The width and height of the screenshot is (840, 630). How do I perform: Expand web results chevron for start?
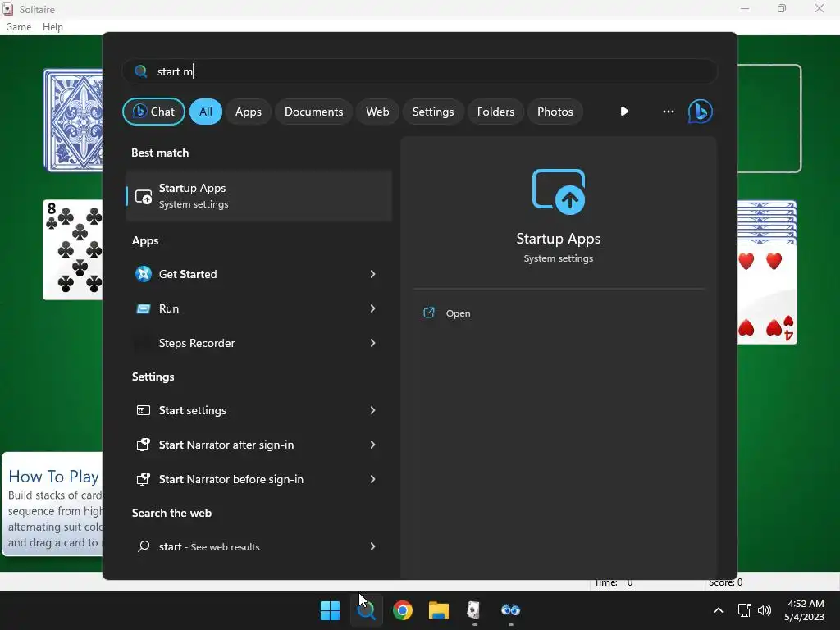(x=372, y=546)
